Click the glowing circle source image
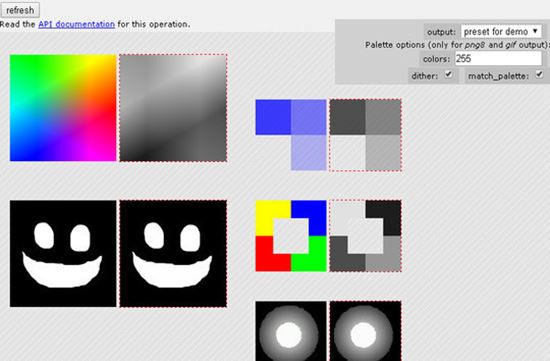The height and width of the screenshot is (361, 550). pos(291,331)
